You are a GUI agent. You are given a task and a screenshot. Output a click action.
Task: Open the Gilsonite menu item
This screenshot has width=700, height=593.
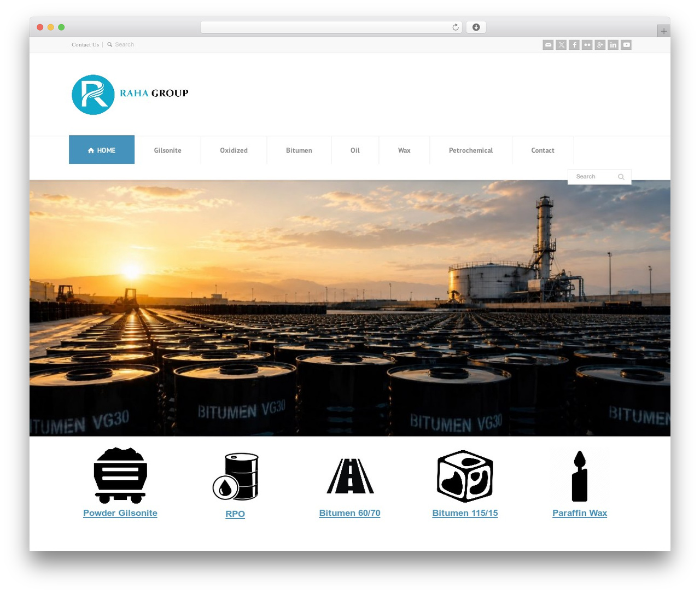pyautogui.click(x=167, y=150)
